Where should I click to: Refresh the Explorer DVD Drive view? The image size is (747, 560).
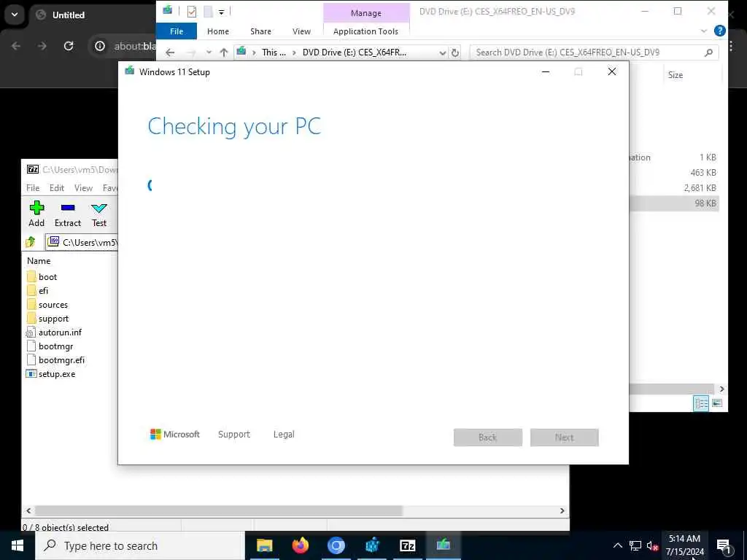455,52
